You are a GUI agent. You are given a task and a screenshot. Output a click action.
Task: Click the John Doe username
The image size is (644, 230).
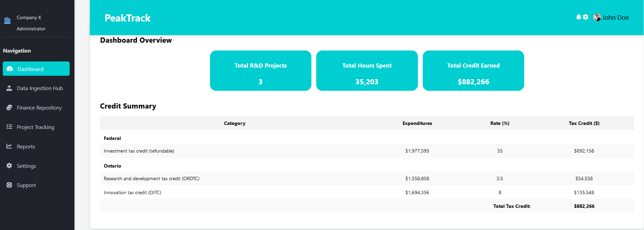pyautogui.click(x=615, y=18)
